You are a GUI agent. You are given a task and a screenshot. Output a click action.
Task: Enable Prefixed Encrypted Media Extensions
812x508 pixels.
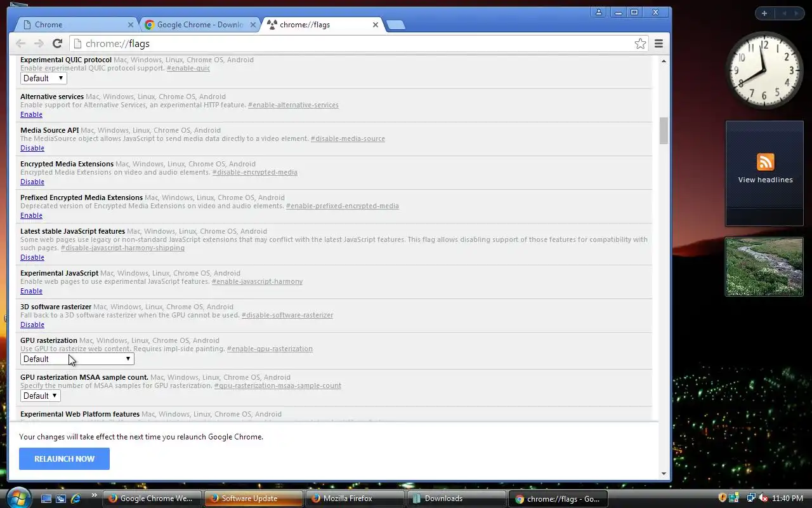[x=31, y=215]
